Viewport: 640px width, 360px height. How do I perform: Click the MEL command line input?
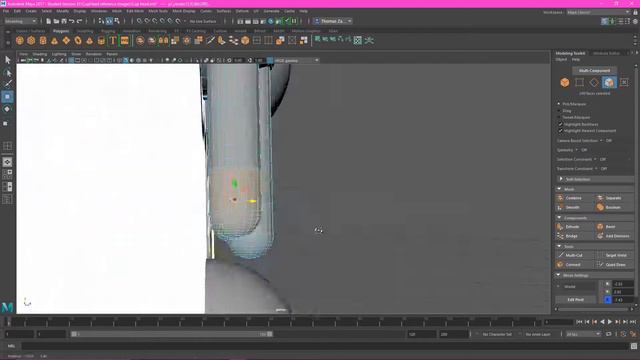tap(325, 346)
